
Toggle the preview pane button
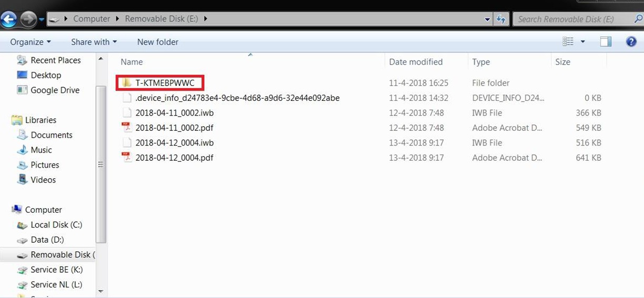pyautogui.click(x=606, y=42)
